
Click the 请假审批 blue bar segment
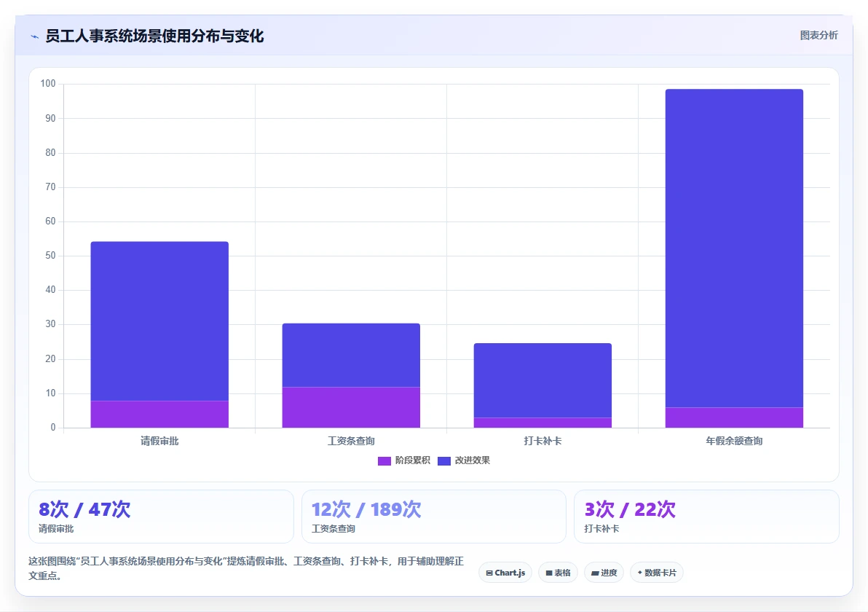click(159, 321)
